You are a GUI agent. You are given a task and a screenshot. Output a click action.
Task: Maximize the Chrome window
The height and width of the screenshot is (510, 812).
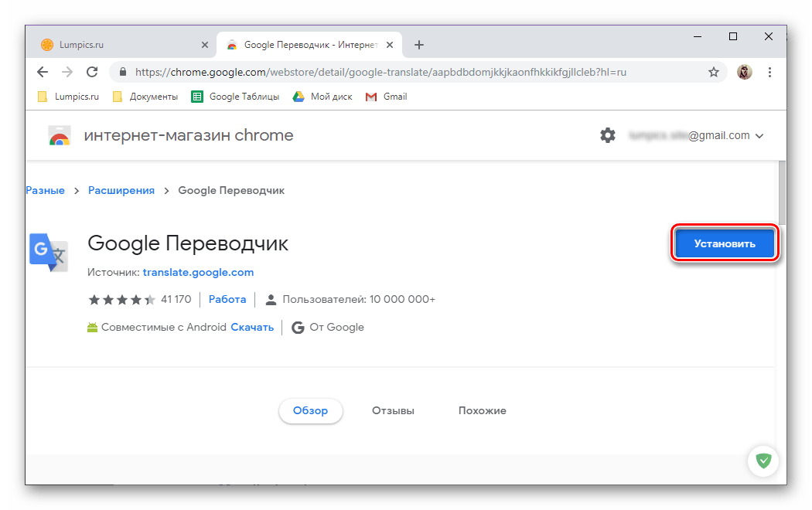[733, 37]
